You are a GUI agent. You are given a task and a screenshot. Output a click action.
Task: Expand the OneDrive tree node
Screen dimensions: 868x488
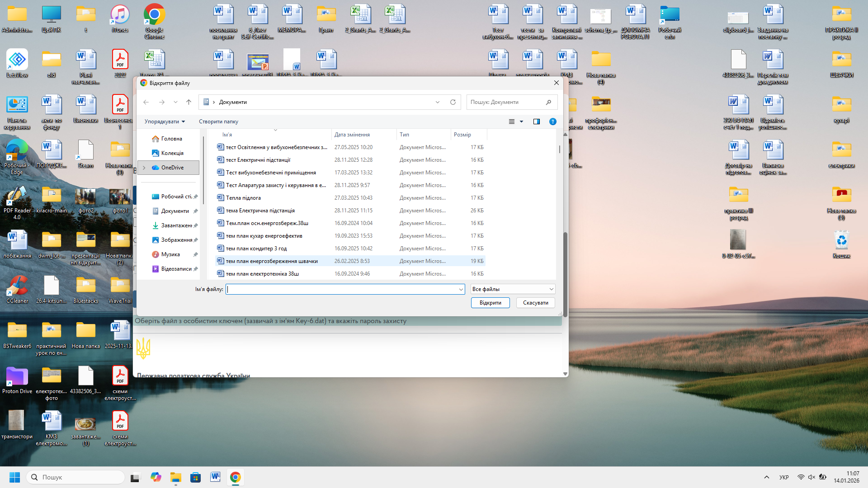click(144, 168)
